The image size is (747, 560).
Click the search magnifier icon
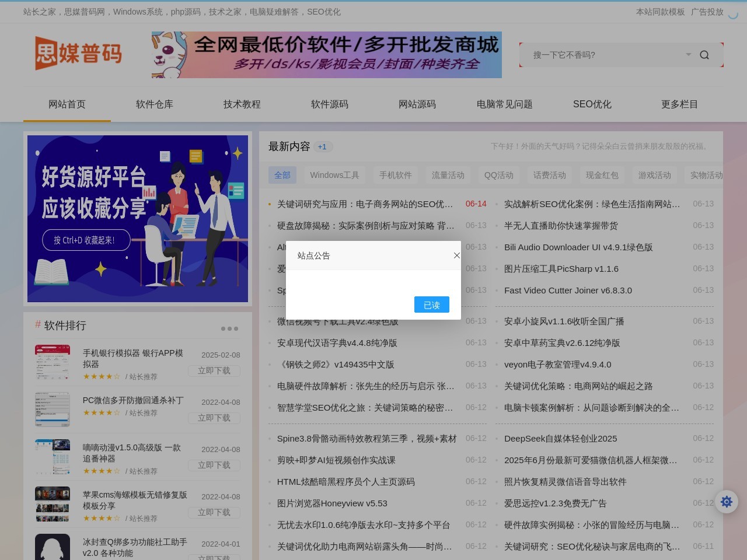click(704, 55)
